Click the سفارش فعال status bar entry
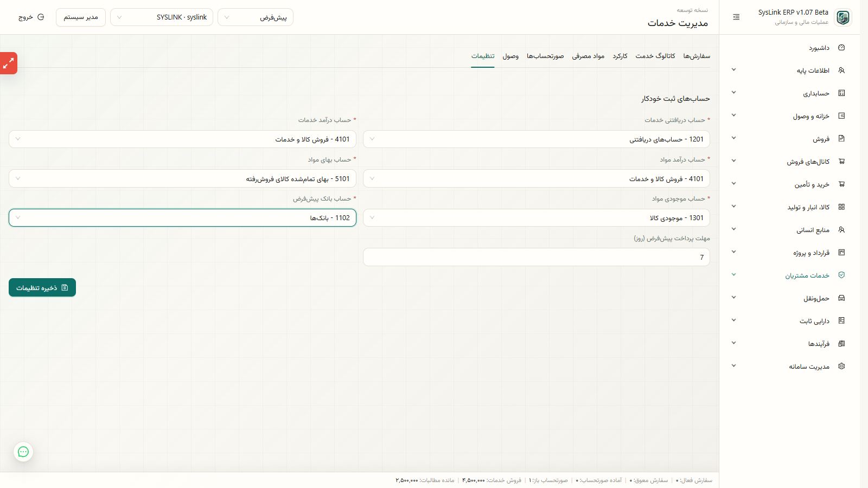 click(x=694, y=480)
